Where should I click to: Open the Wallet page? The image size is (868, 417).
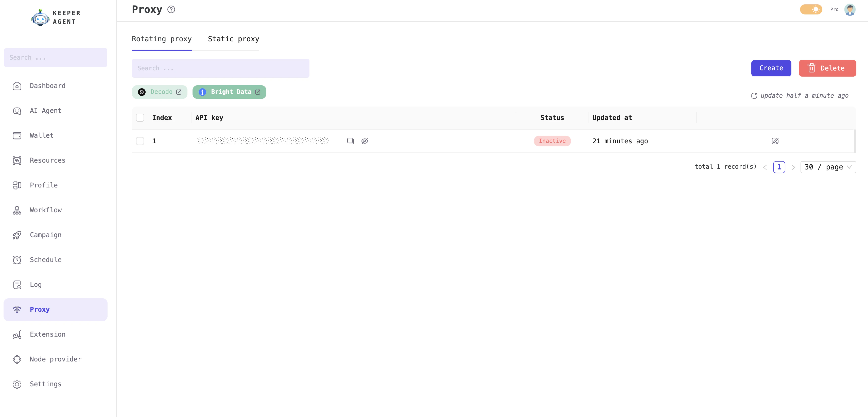coord(41,135)
